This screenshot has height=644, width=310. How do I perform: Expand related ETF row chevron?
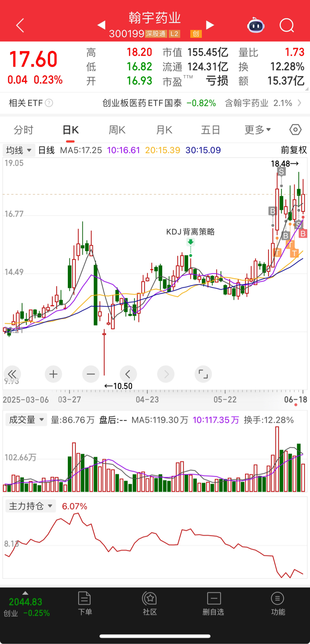coord(300,103)
